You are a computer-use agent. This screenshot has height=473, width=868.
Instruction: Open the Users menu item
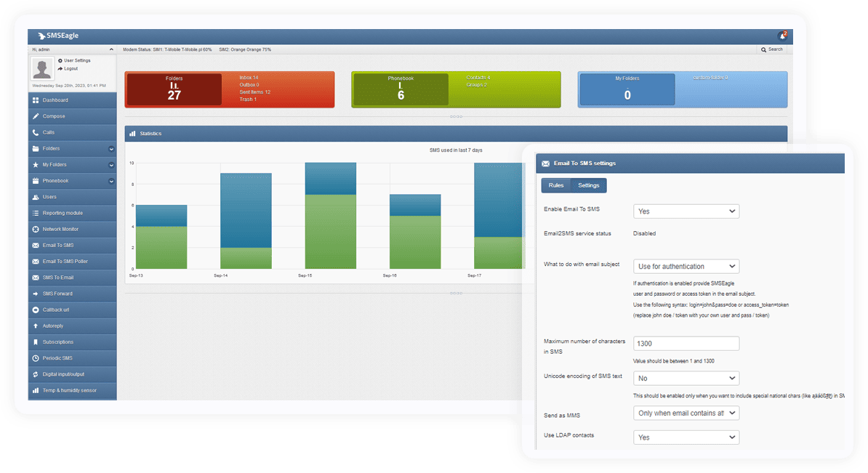click(72, 197)
